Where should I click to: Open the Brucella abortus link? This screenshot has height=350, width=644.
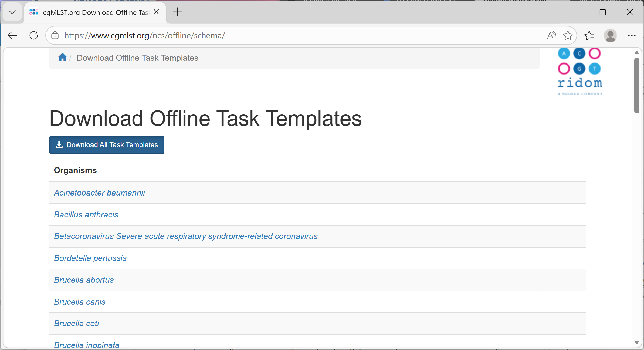pos(84,280)
